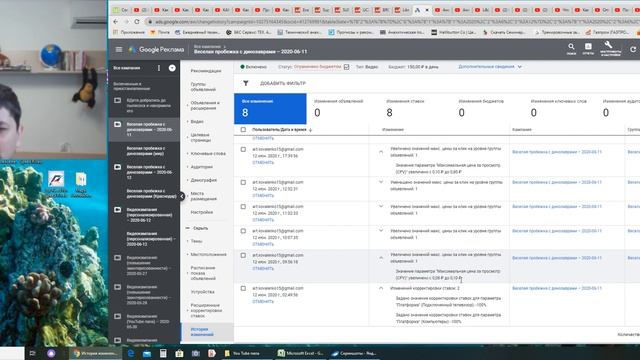
Task: Open Настройки in the page menu
Action: (202, 212)
